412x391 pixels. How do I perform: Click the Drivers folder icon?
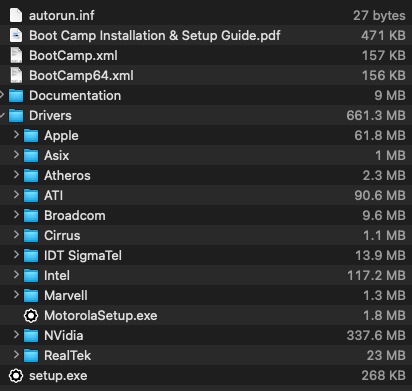pyautogui.click(x=16, y=116)
